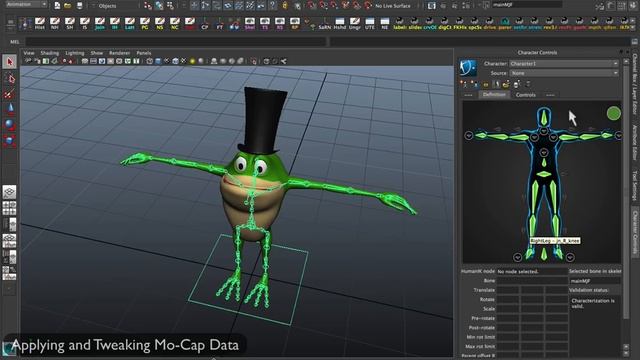Choose the Rotate tool sphere icon
The width and height of the screenshot is (640, 360).
[x=9, y=124]
